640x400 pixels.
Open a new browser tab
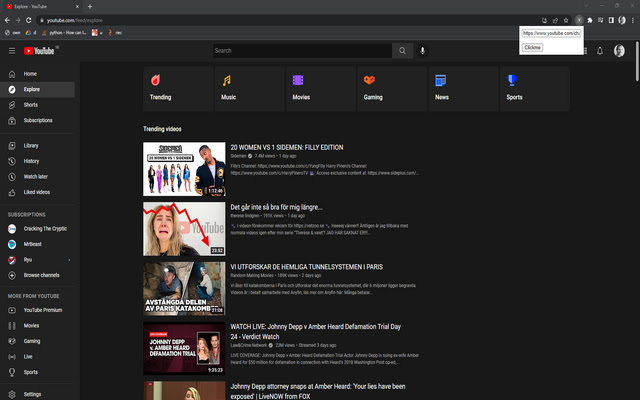point(90,7)
